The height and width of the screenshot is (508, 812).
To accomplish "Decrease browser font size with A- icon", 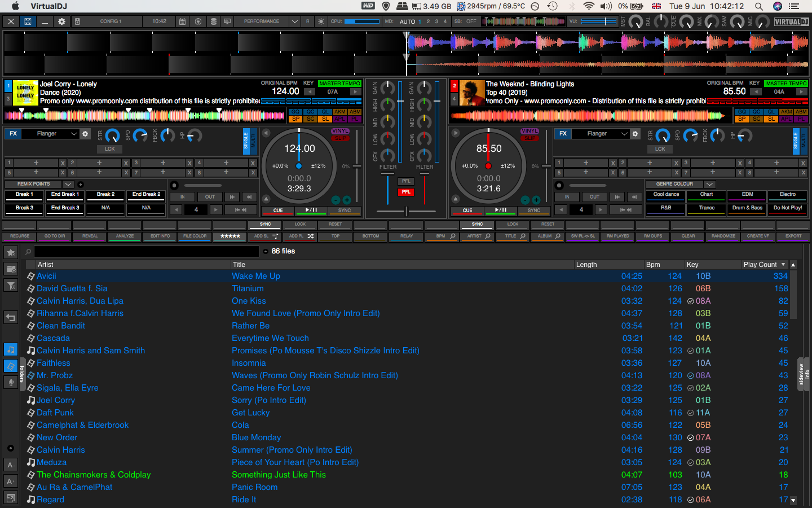I will tap(11, 465).
